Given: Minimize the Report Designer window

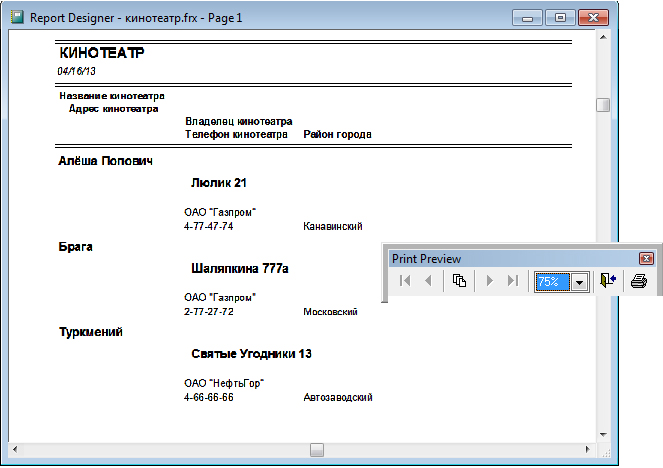Looking at the screenshot, I should (527, 18).
